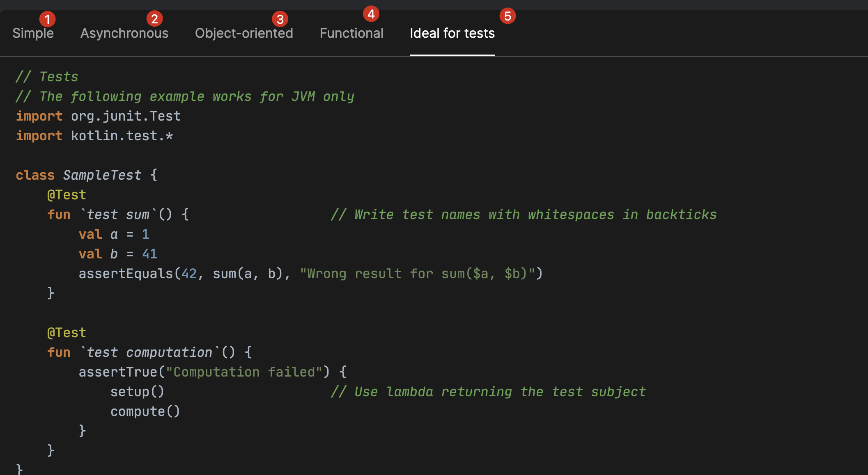The width and height of the screenshot is (868, 475).
Task: Click the red badge numbered 5
Action: point(507,16)
